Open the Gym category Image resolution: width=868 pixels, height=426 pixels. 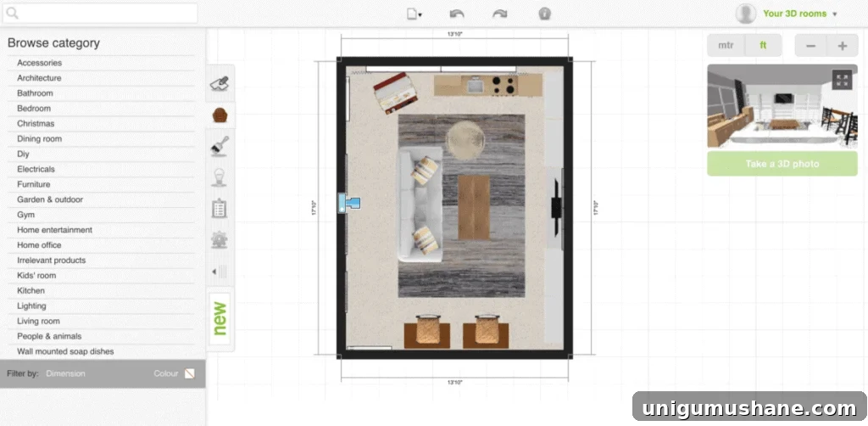coord(25,215)
